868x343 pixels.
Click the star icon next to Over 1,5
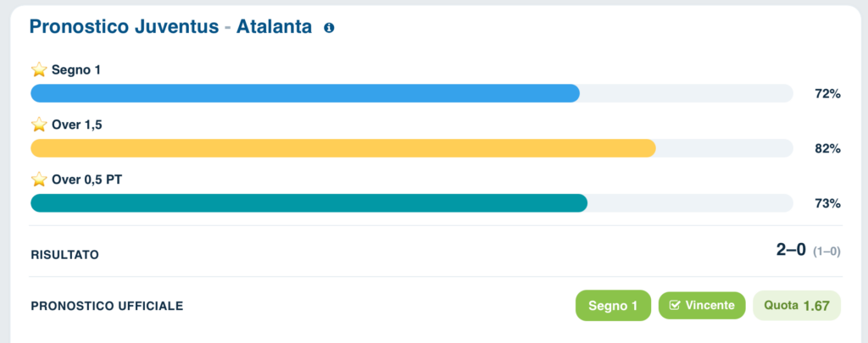click(39, 125)
